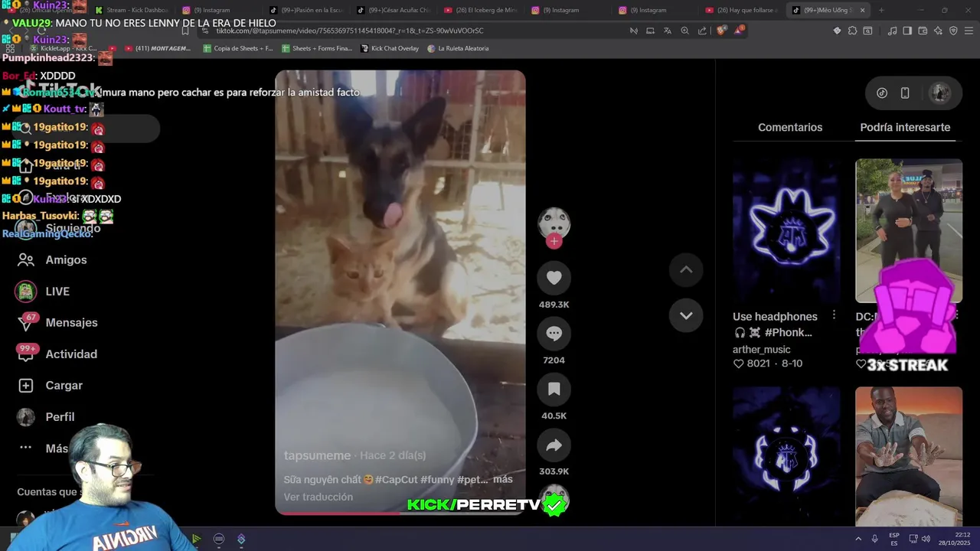Like the TikTok video with heart icon
This screenshot has width=980, height=551.
(554, 278)
